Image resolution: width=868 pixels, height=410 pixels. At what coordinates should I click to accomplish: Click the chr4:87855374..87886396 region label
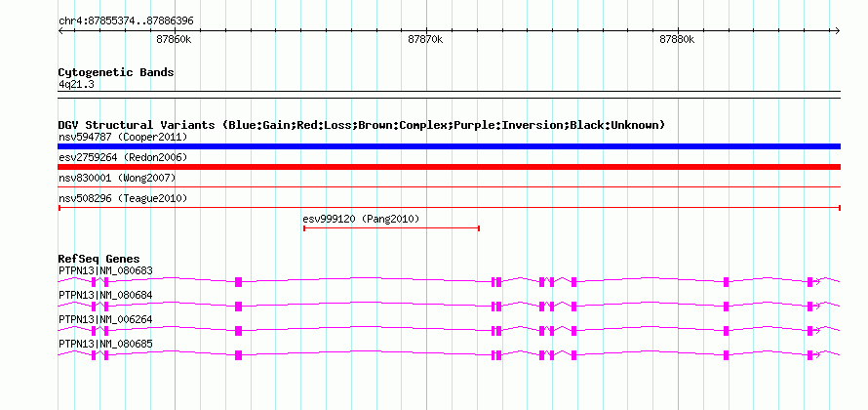pyautogui.click(x=126, y=21)
